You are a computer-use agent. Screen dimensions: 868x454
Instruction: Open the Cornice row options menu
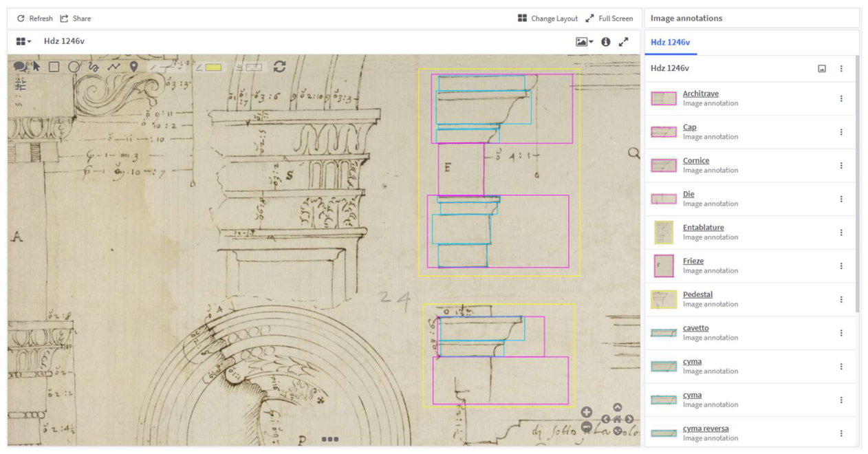(x=841, y=166)
